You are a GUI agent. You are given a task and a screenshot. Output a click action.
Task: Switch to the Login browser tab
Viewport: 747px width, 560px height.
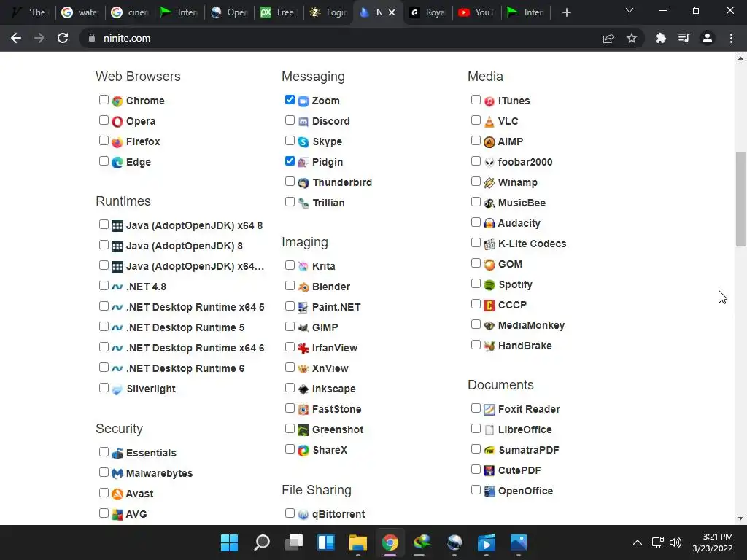coord(328,12)
